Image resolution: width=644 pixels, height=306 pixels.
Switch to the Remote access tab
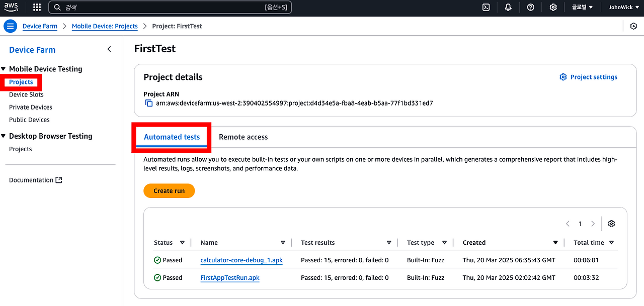pos(243,137)
